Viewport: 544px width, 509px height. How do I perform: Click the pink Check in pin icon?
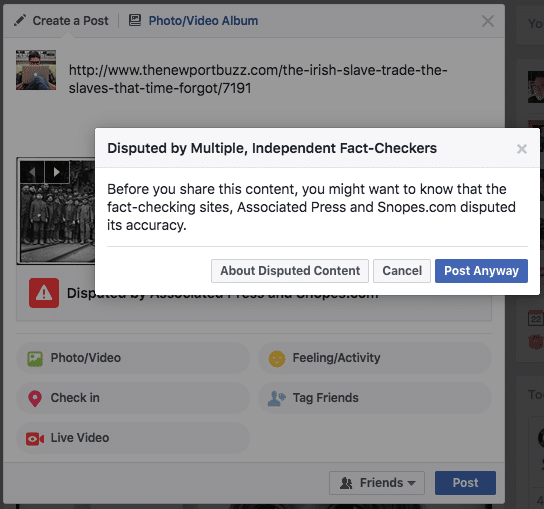[x=35, y=398]
